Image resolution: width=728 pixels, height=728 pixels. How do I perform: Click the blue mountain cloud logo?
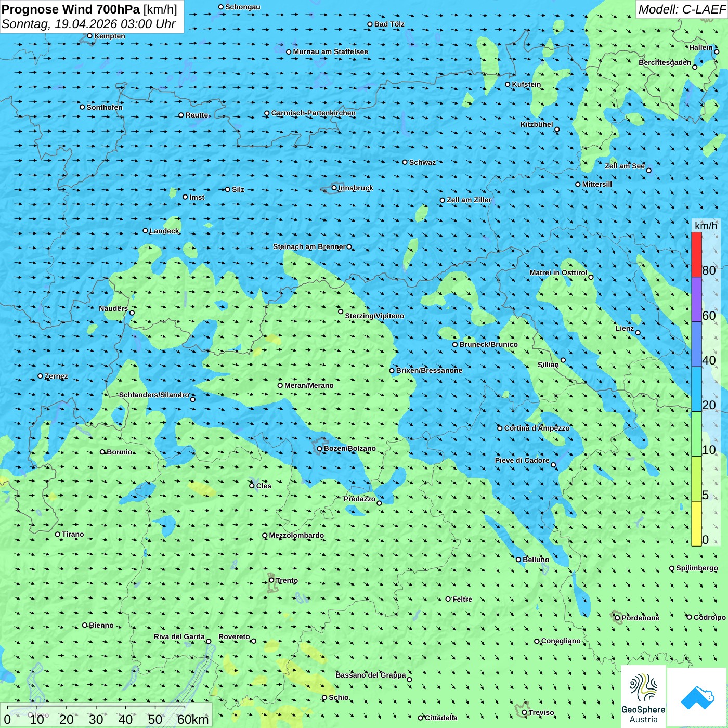pos(697,697)
